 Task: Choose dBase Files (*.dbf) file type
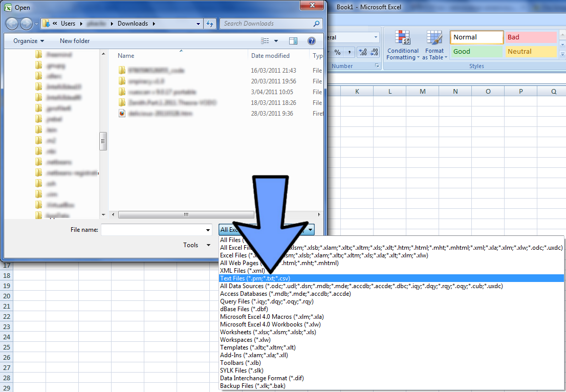[x=391, y=309]
